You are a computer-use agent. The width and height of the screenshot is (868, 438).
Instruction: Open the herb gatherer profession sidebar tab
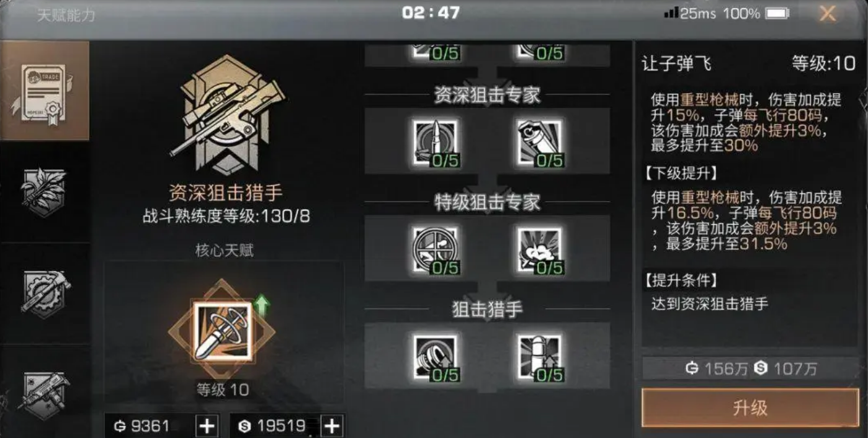point(45,192)
